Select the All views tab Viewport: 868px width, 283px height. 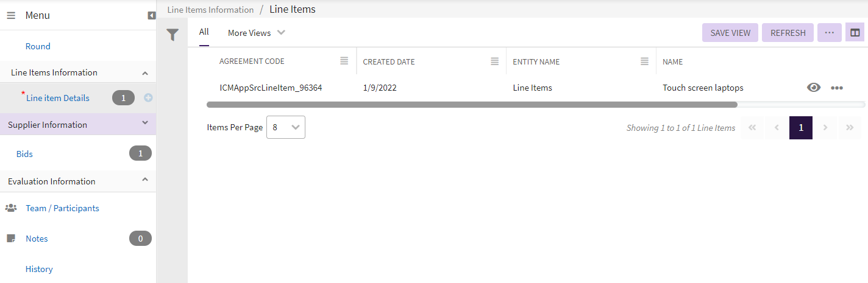click(x=204, y=32)
